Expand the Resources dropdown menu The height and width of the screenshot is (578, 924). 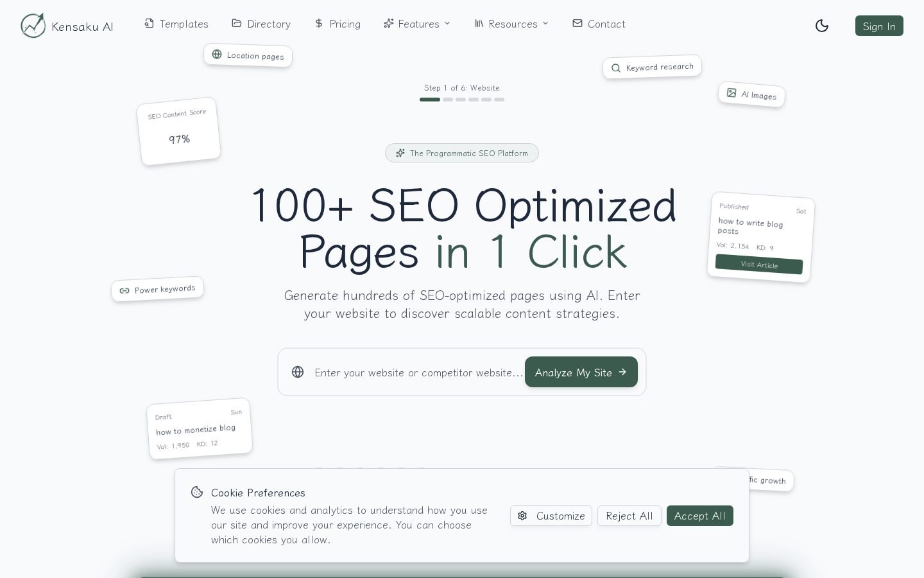tap(511, 24)
